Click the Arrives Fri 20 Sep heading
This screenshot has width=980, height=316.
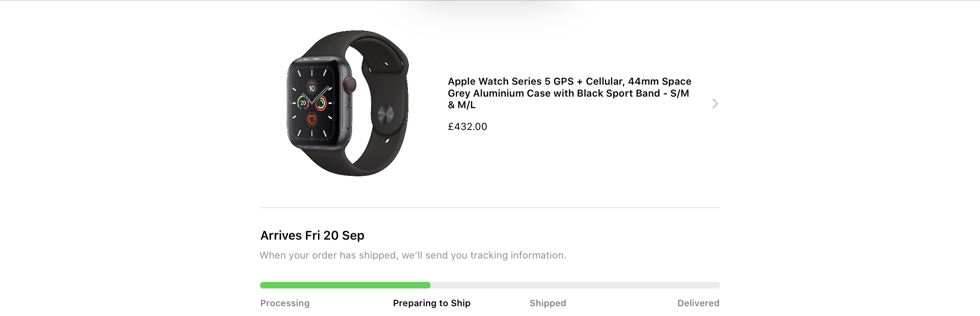[312, 235]
